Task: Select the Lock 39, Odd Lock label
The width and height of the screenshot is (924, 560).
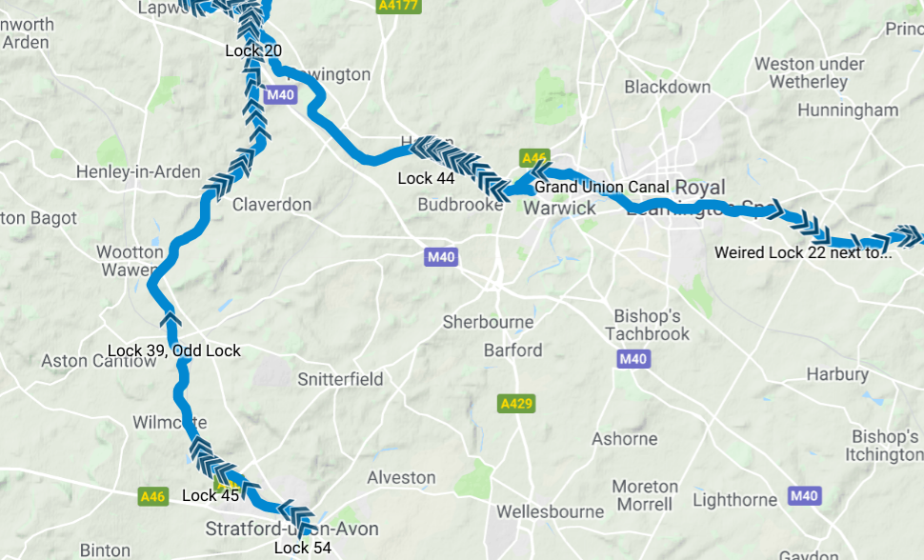Action: point(174,350)
